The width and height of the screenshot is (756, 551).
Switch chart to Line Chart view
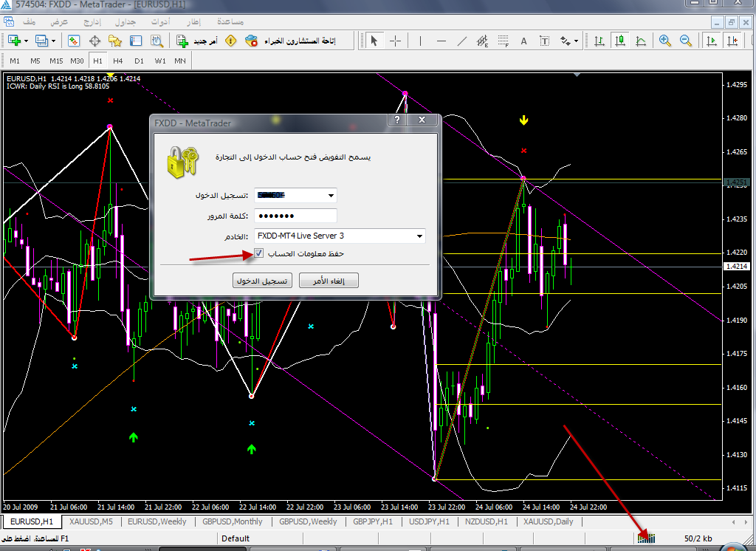[x=641, y=41]
